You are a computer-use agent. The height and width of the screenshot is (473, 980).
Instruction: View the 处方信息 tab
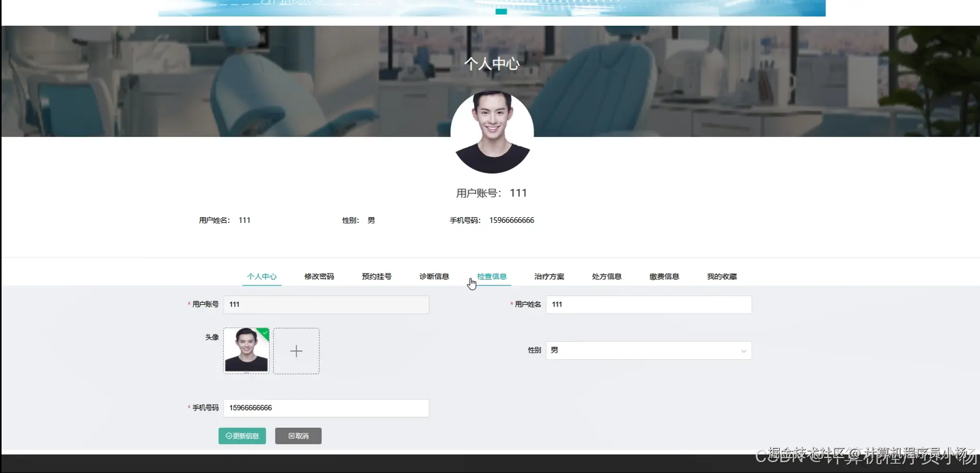click(606, 277)
